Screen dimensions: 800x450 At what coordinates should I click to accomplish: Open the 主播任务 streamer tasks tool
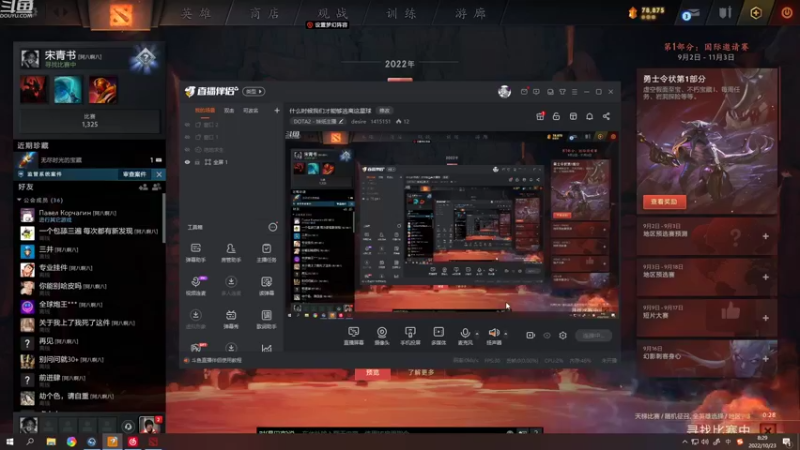(x=266, y=253)
